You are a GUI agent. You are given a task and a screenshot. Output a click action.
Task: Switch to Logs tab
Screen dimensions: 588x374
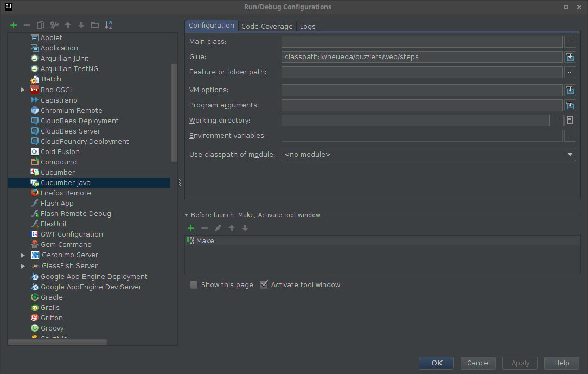[308, 26]
